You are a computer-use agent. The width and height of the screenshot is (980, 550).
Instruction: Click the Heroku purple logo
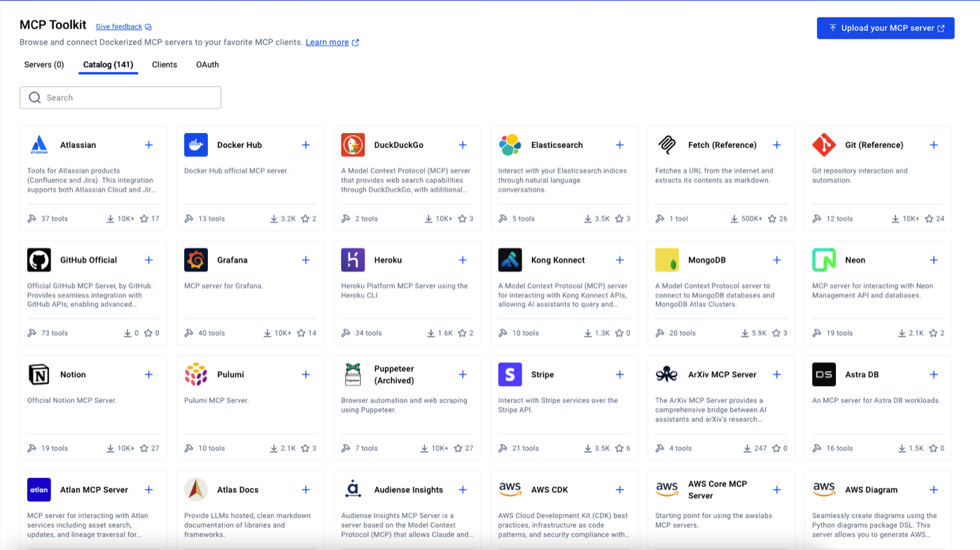click(353, 260)
